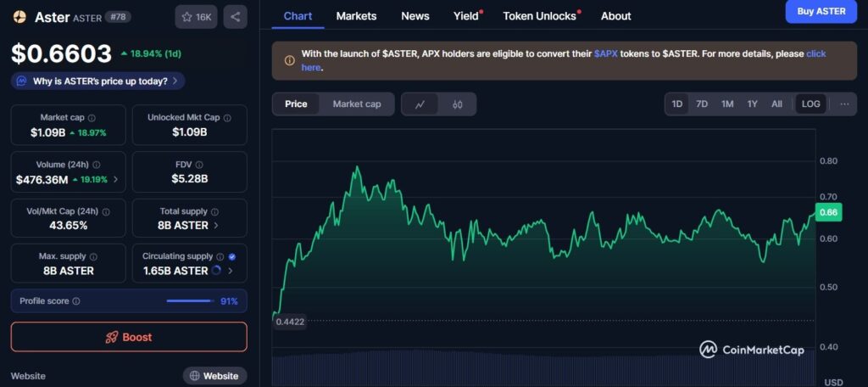
Task: Click info icon beside Vol/Mkt Cap (24h)
Action: point(106,212)
